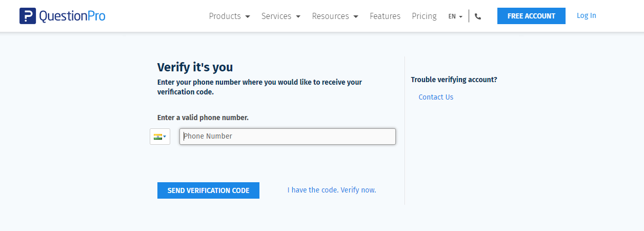Click the India flag icon
Screen dimensions: 644x231
pyautogui.click(x=158, y=137)
